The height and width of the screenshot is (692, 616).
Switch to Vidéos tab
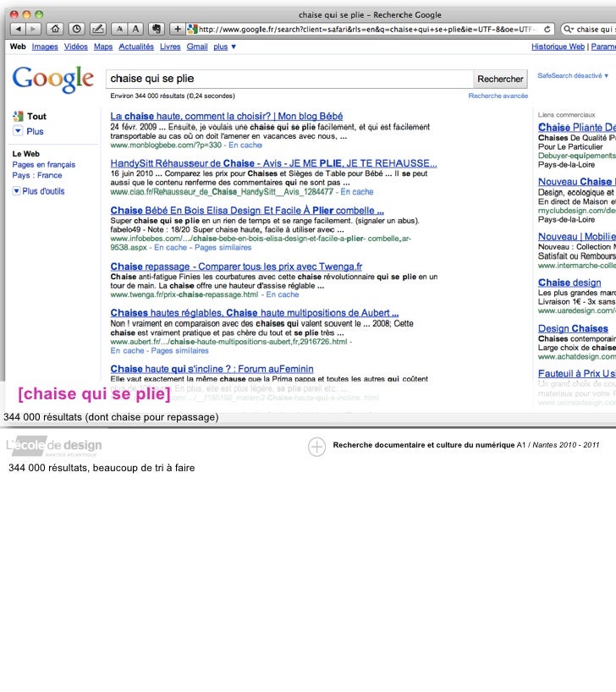[76, 47]
